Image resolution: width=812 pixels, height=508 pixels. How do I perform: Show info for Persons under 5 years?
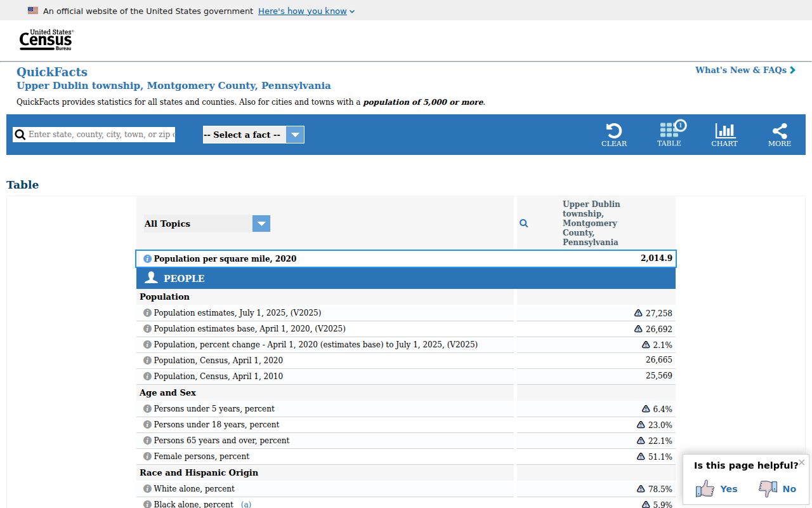point(147,409)
